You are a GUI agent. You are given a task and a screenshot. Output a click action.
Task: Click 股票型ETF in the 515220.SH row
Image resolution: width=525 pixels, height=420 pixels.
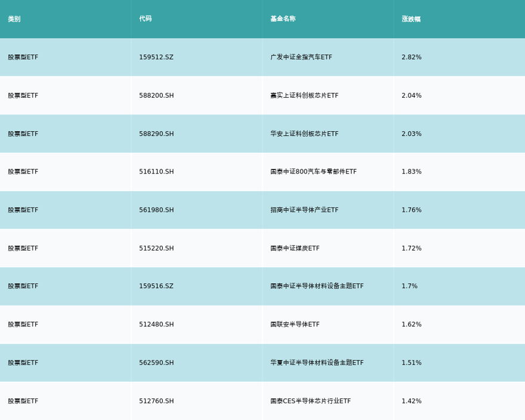point(23,248)
